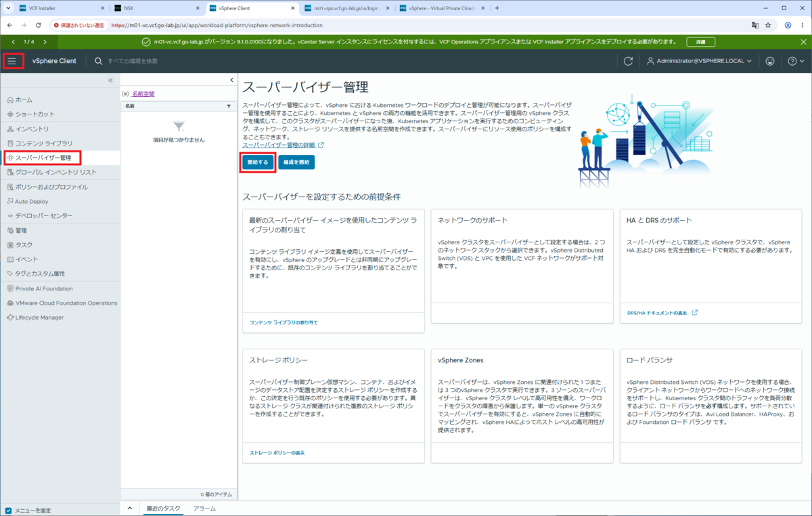Show next notification in banner
812x516 pixels.
tap(46, 41)
